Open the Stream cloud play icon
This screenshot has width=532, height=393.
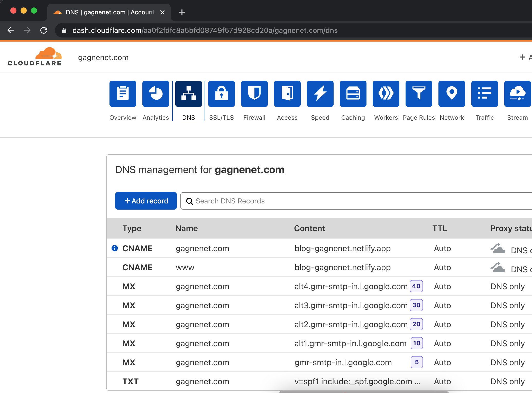tap(518, 93)
